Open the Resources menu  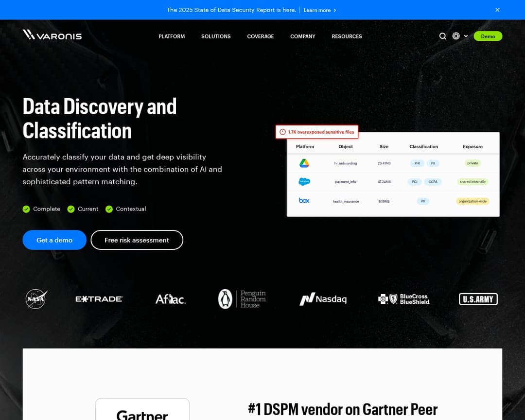[347, 36]
